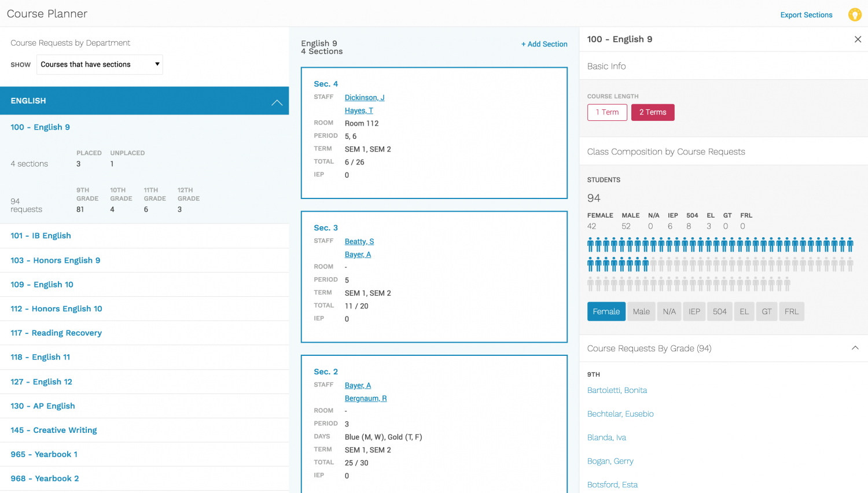Open staff Bergnaum, R link
Screen dimensions: 868x493
pos(366,398)
